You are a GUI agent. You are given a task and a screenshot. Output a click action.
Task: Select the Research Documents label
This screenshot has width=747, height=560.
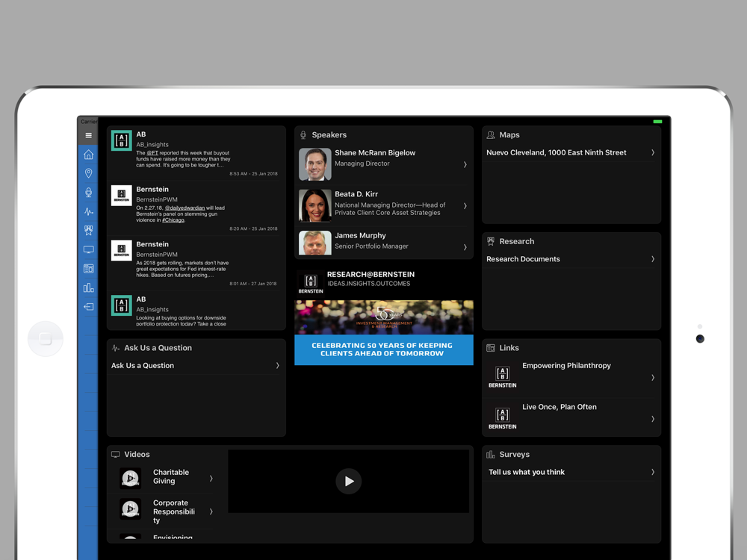(x=523, y=259)
